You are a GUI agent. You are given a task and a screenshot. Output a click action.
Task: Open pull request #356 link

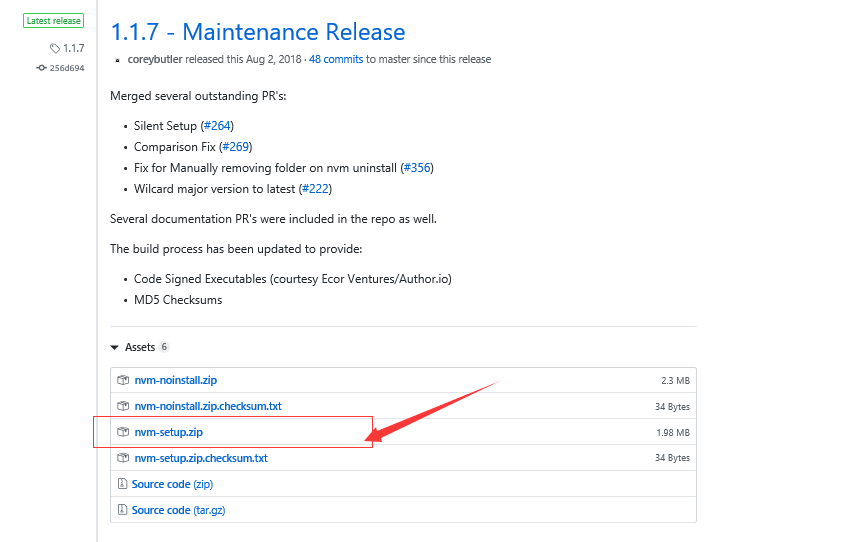pos(417,168)
